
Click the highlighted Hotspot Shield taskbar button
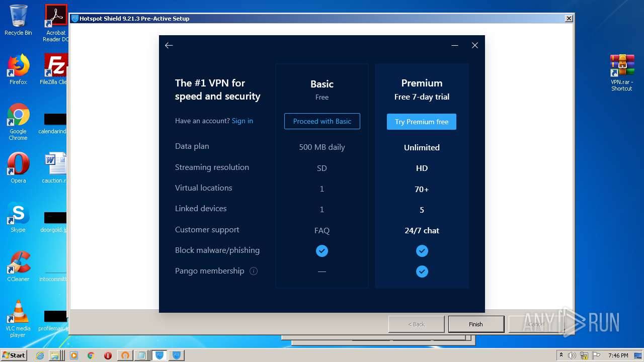159,355
